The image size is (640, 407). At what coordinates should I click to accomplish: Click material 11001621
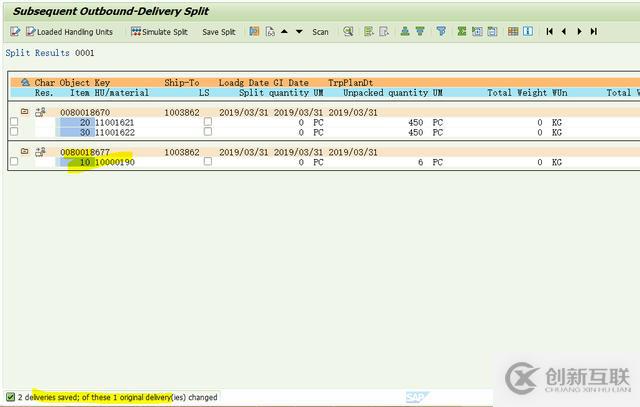click(x=114, y=122)
